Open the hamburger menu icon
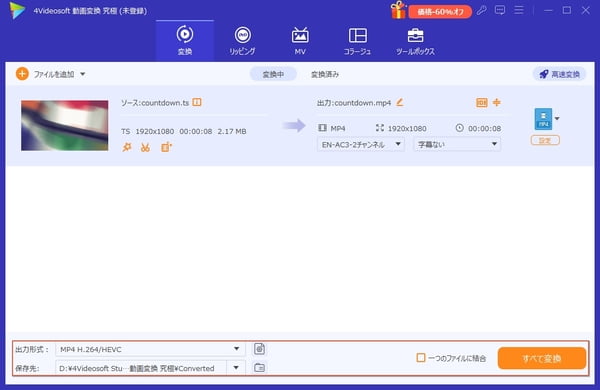The height and width of the screenshot is (390, 600). click(x=518, y=10)
